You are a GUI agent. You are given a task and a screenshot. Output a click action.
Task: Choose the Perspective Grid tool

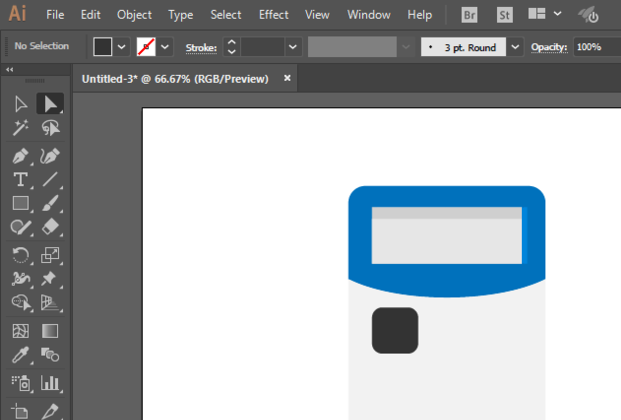click(50, 303)
